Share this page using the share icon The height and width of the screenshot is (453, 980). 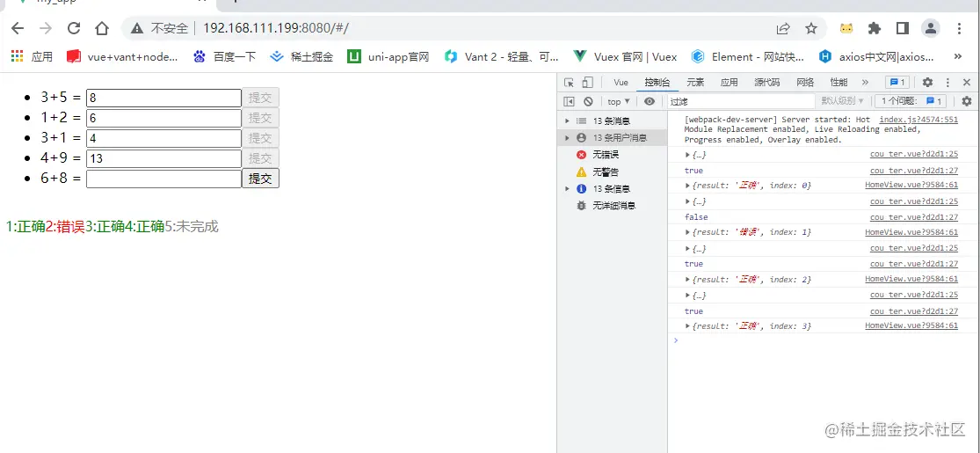click(782, 28)
